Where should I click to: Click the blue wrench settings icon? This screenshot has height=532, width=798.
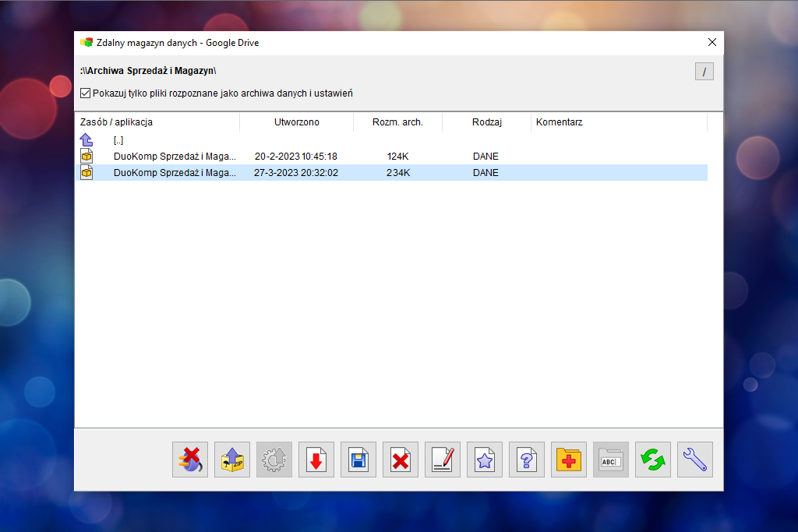point(695,460)
